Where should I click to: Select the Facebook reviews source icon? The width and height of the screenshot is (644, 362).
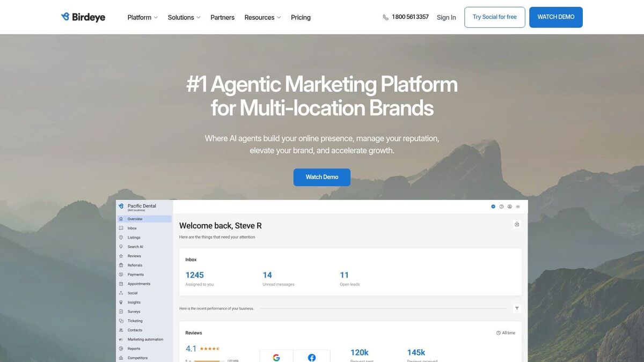click(312, 357)
